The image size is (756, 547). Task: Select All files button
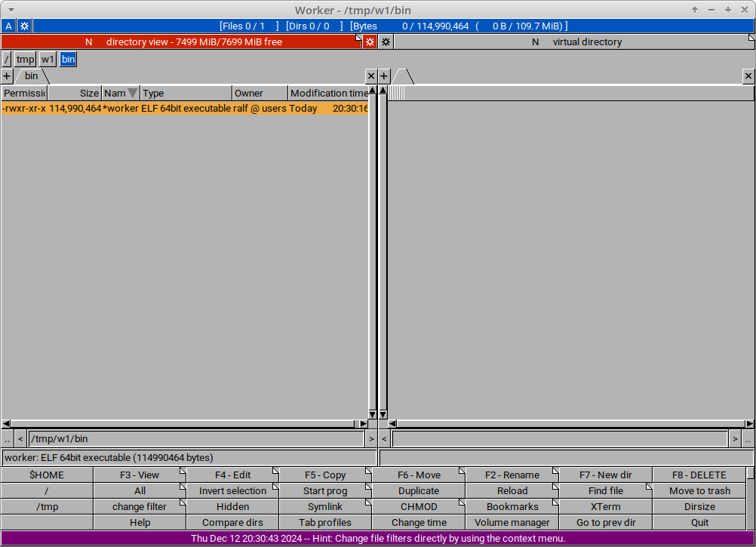pyautogui.click(x=140, y=491)
